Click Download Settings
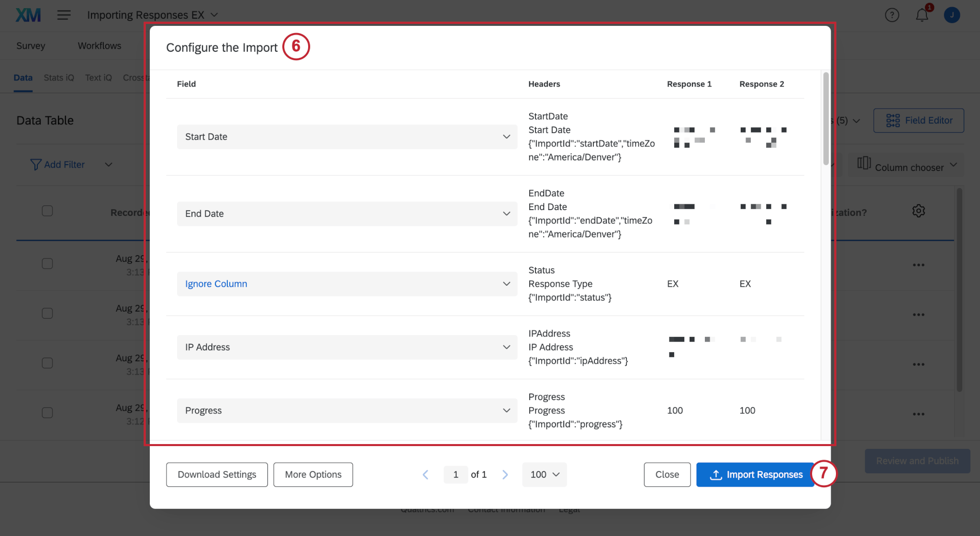 [x=216, y=474]
